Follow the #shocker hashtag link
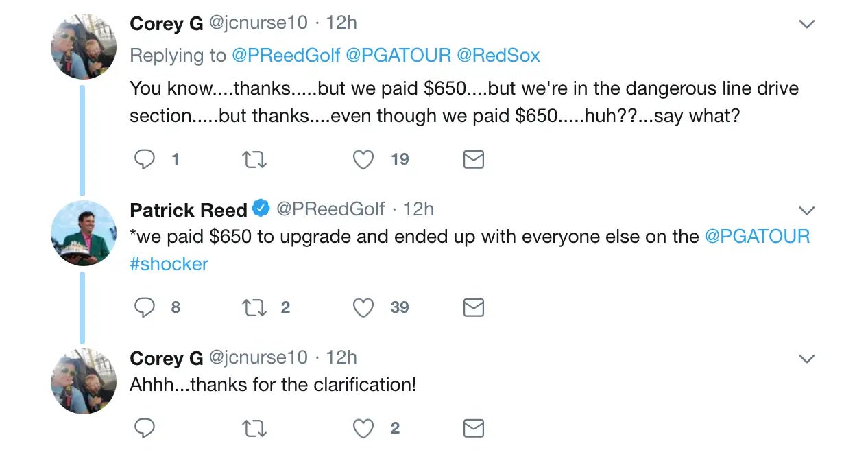This screenshot has width=868, height=450. coord(169,264)
